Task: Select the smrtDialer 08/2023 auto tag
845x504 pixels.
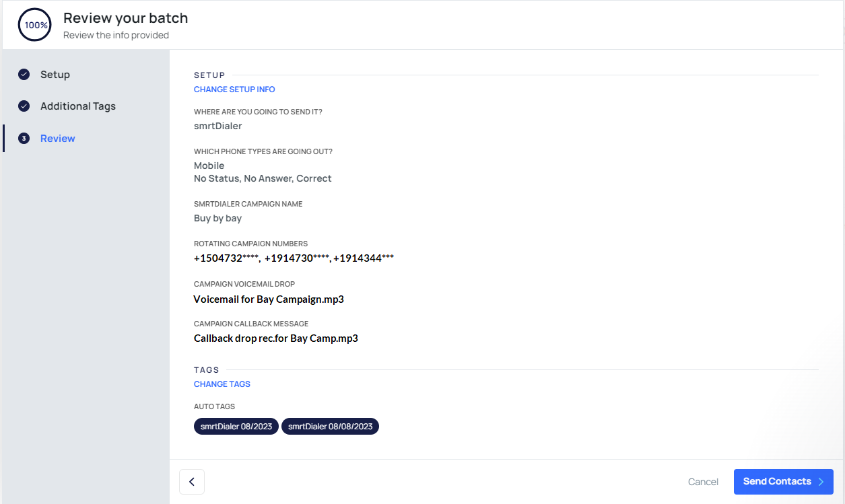Action: (x=236, y=427)
